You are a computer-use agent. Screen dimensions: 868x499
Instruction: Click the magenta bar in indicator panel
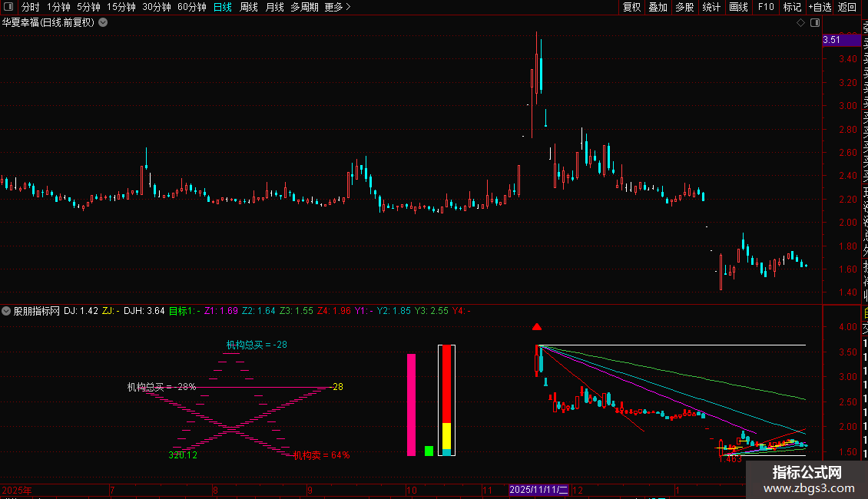pyautogui.click(x=411, y=405)
